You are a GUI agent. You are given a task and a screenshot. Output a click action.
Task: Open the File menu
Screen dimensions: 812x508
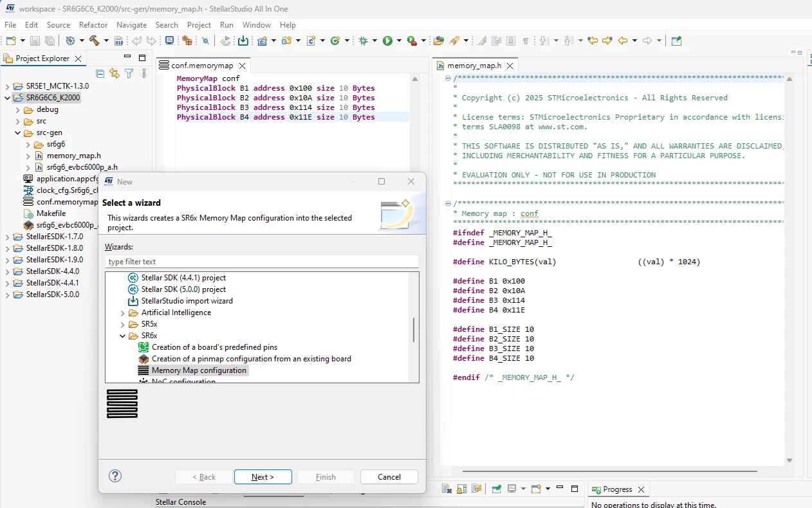(10, 24)
